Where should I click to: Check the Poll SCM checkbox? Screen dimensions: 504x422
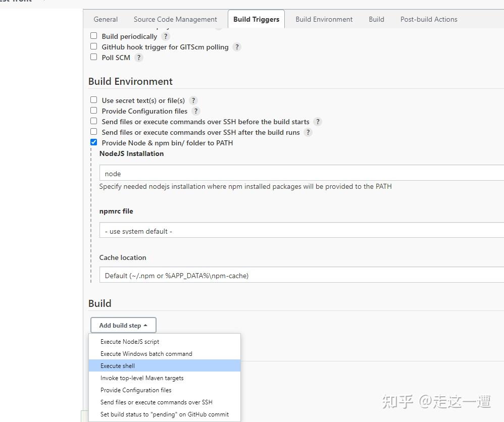(93, 57)
